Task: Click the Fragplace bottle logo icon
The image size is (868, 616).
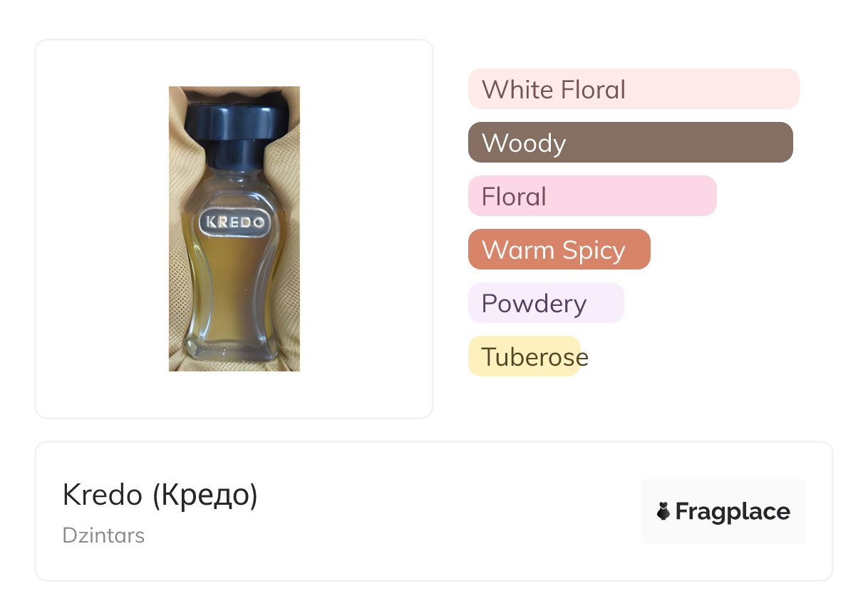Action: pyautogui.click(x=663, y=511)
